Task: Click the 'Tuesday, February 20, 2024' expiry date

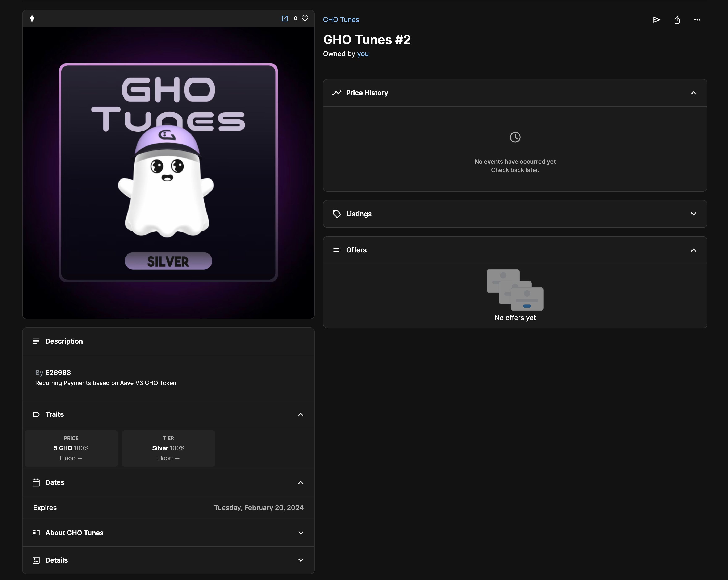Action: click(259, 508)
